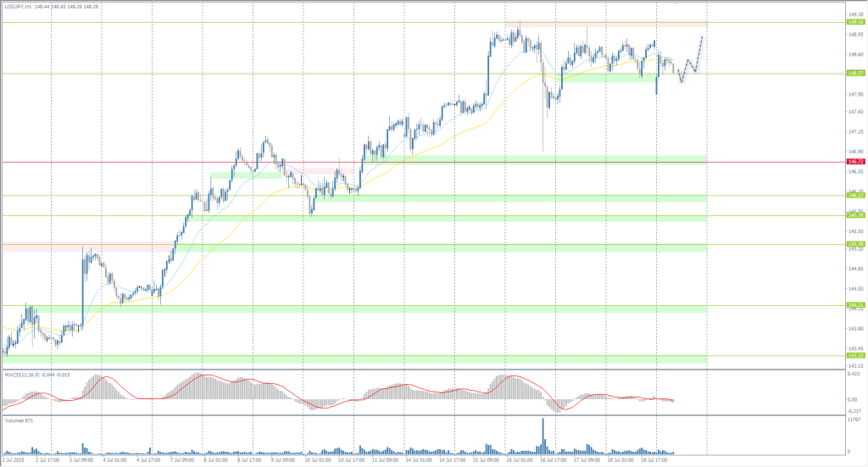Click the 148.27 price level label
Screen dimensions: 868x467
[854, 74]
